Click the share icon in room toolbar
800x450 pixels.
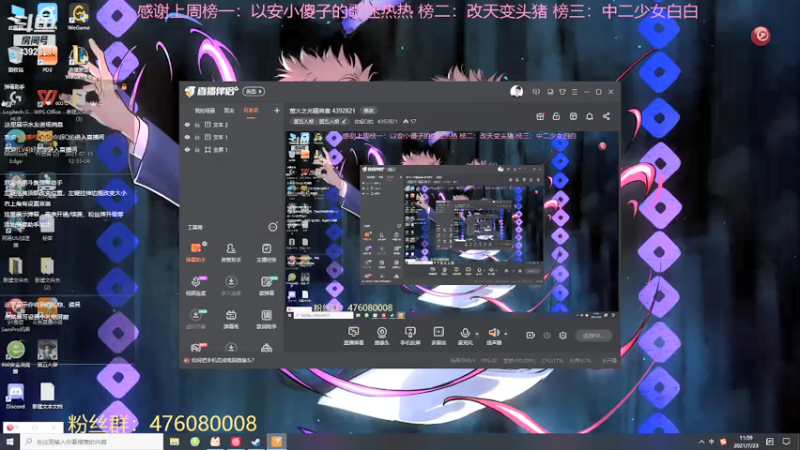click(606, 116)
